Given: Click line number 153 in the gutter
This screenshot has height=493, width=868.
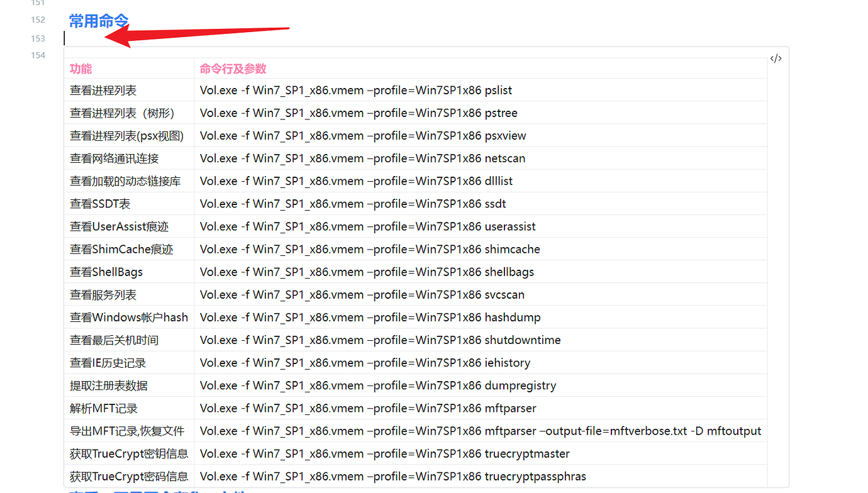Looking at the screenshot, I should [38, 38].
